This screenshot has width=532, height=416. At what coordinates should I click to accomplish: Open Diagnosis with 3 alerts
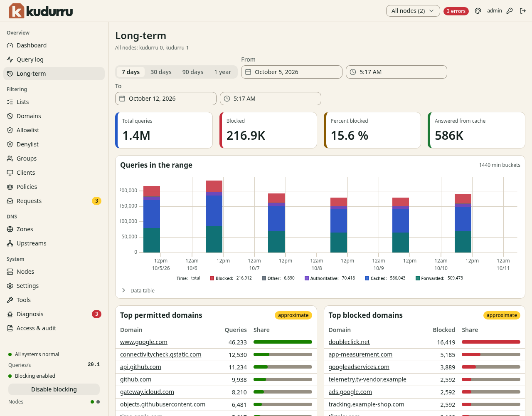(x=54, y=314)
